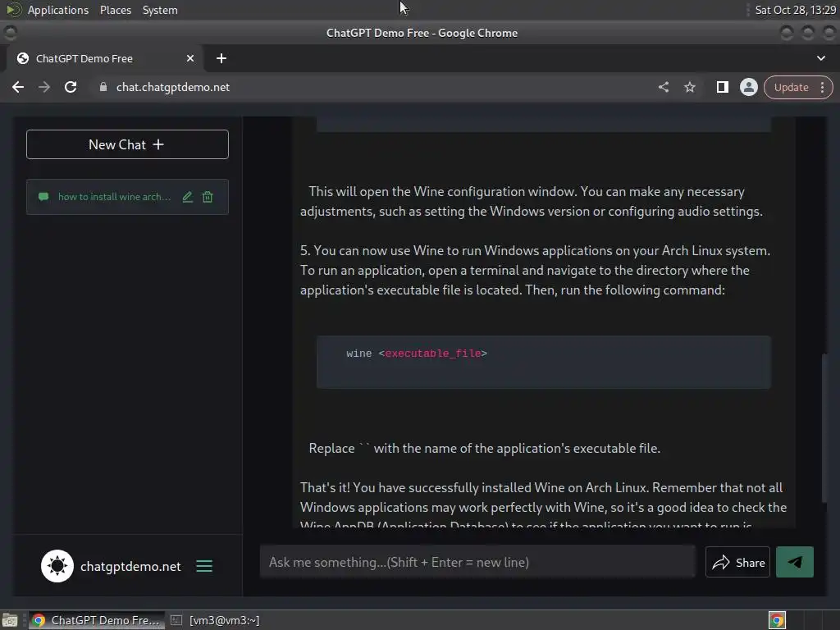Bookmark this tab with the star icon

point(689,87)
